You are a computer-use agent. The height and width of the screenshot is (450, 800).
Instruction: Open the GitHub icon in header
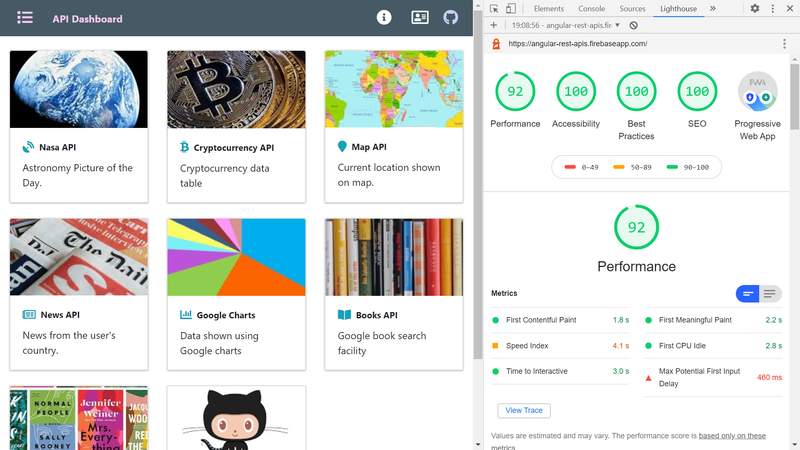tap(450, 17)
